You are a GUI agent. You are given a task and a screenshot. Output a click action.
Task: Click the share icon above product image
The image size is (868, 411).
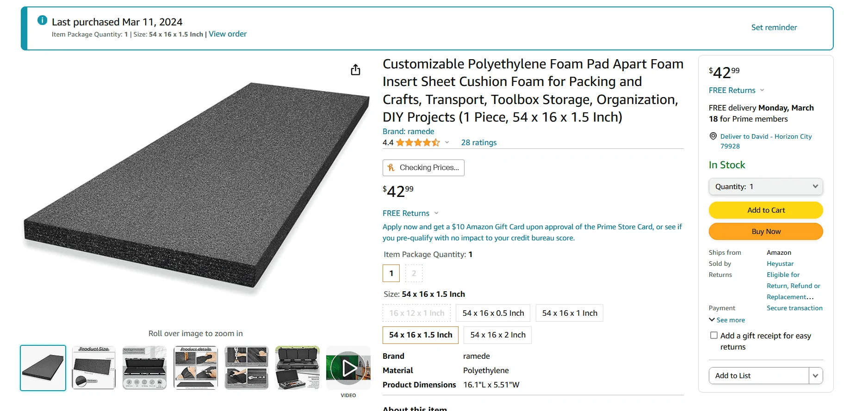pos(355,70)
